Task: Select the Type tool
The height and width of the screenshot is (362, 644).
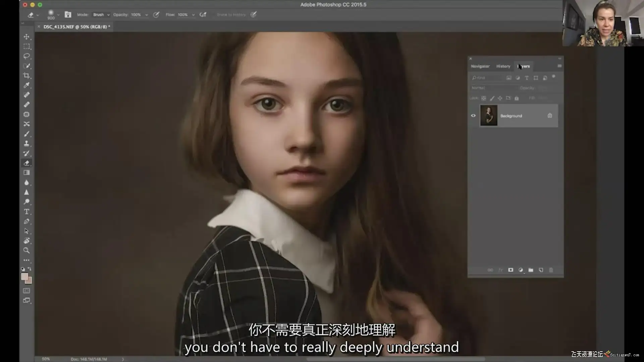Action: [x=26, y=212]
